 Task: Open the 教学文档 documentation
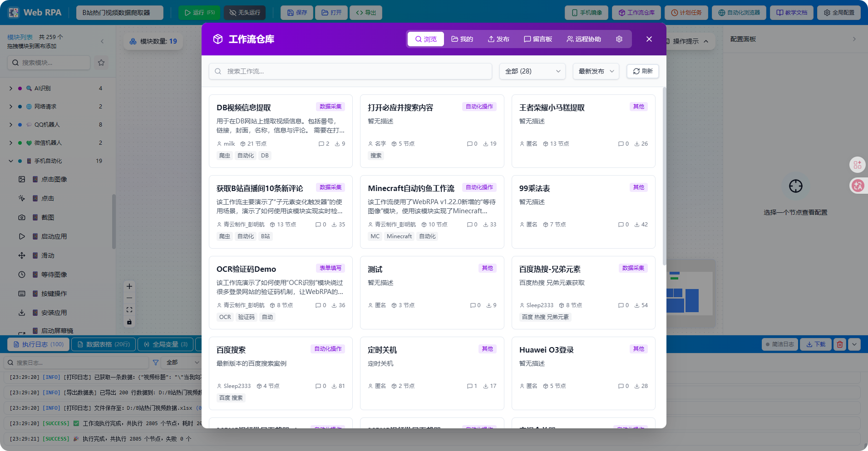pyautogui.click(x=791, y=12)
